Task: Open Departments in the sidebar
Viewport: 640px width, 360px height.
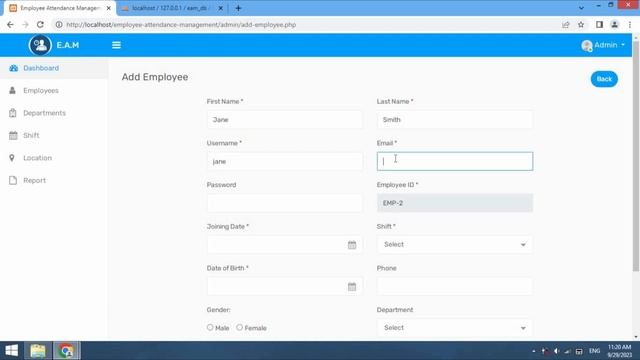Action: [54, 113]
